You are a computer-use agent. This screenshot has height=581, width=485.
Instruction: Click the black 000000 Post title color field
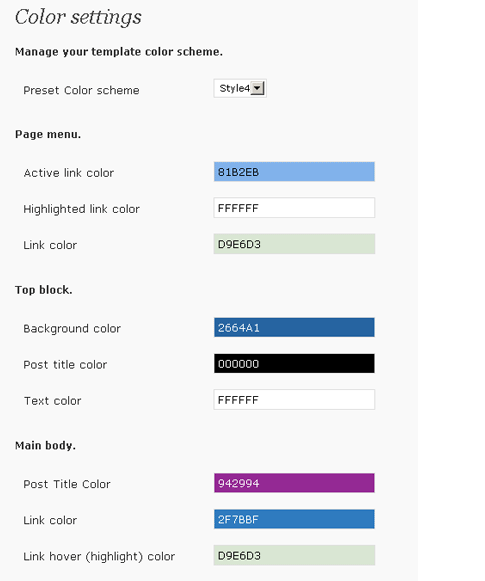[294, 363]
